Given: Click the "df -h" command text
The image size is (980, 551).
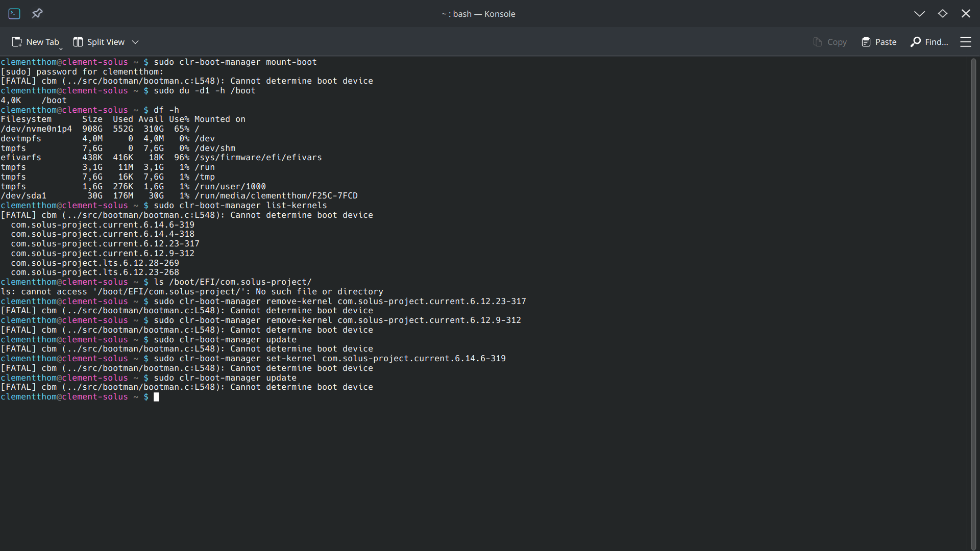Looking at the screenshot, I should pyautogui.click(x=166, y=110).
